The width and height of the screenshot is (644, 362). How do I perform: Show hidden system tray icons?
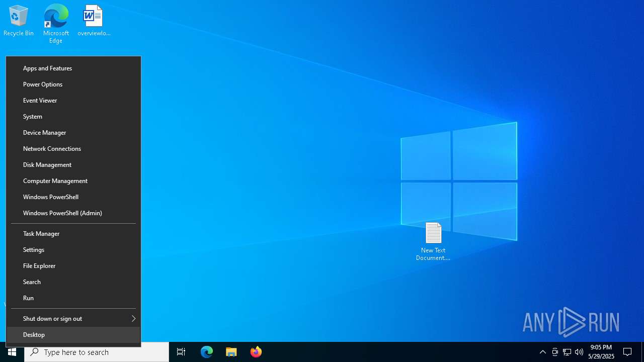click(x=543, y=352)
